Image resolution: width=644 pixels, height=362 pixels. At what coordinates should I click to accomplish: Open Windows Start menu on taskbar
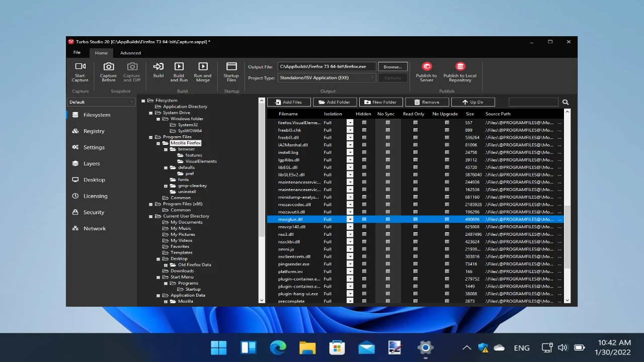[x=219, y=347]
